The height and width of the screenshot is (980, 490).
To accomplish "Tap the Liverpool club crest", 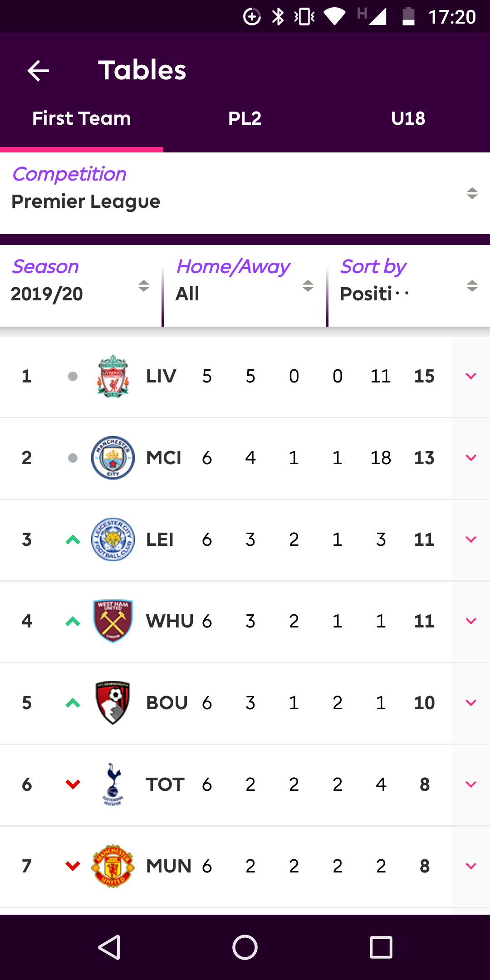I will 113,376.
